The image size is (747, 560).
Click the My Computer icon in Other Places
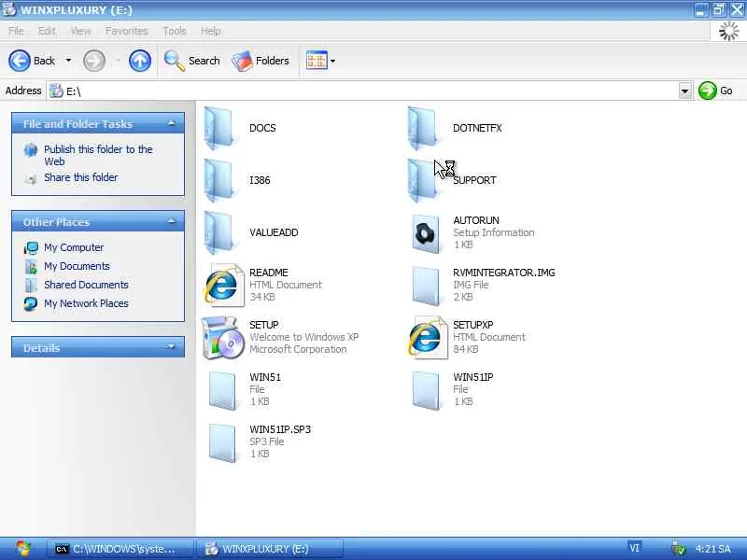click(x=31, y=248)
